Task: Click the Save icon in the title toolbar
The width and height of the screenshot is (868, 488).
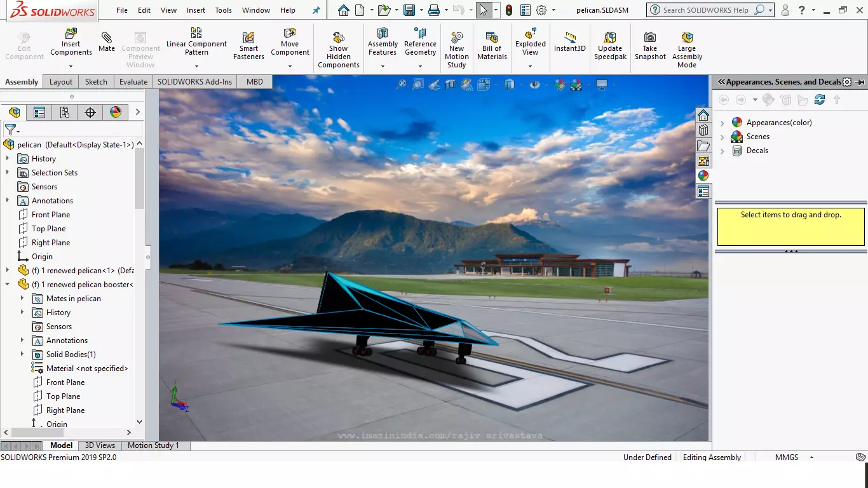Action: pyautogui.click(x=409, y=10)
